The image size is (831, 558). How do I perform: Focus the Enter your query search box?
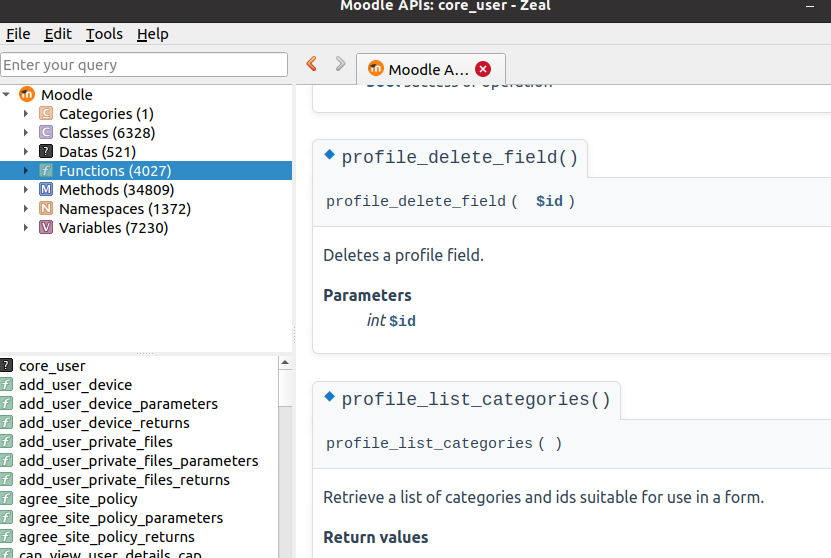[144, 65]
